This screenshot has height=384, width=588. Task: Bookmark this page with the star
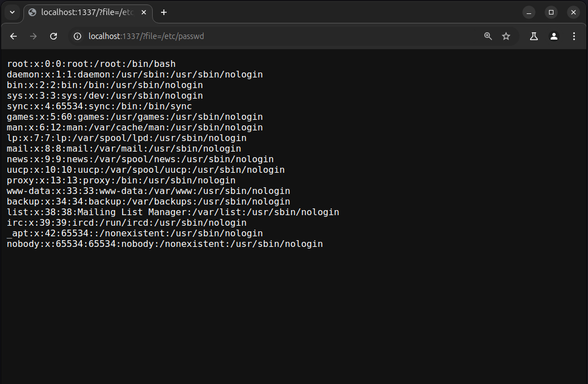click(x=506, y=36)
